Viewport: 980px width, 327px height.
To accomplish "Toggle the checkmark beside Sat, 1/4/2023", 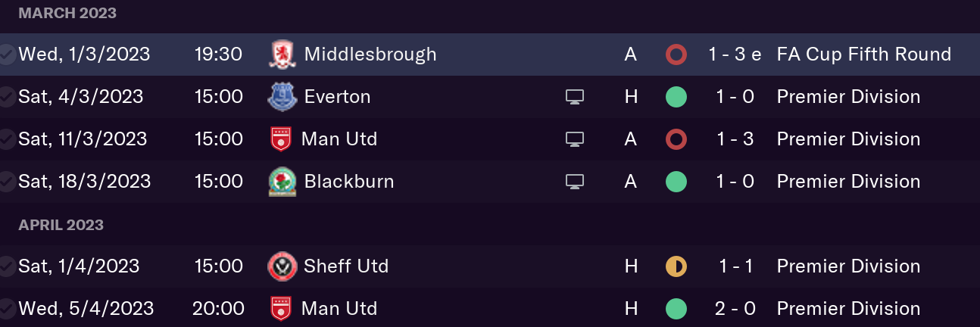I will coord(7,266).
